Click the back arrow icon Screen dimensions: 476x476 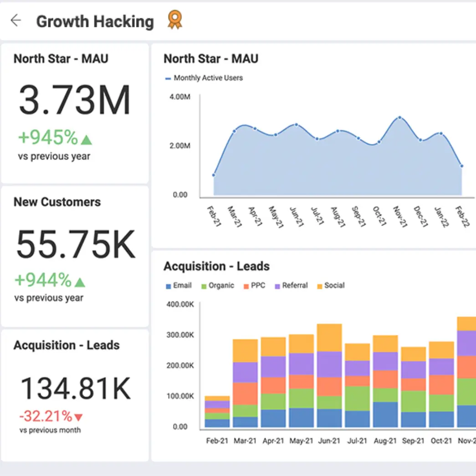pyautogui.click(x=15, y=20)
